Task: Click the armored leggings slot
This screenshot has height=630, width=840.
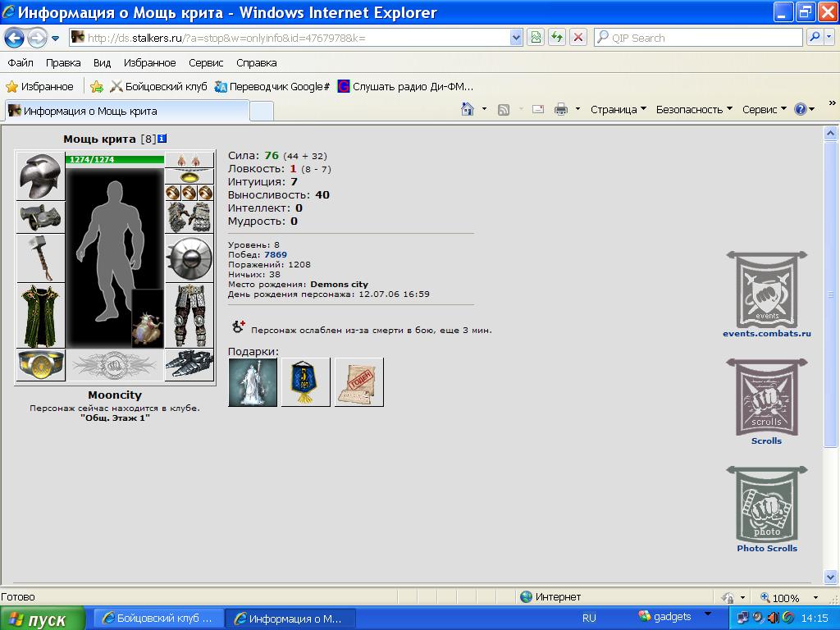Action: [x=189, y=316]
